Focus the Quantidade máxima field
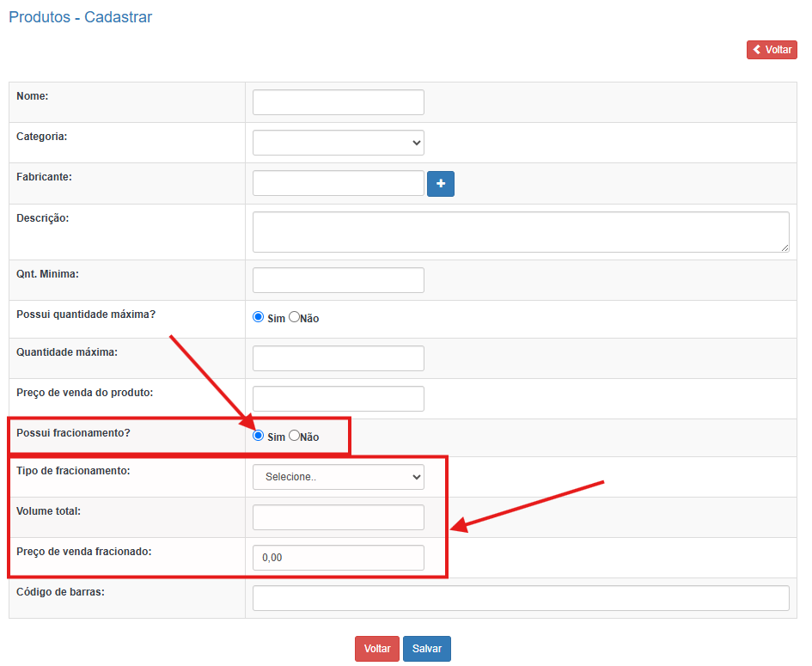The image size is (812, 666). 338,358
